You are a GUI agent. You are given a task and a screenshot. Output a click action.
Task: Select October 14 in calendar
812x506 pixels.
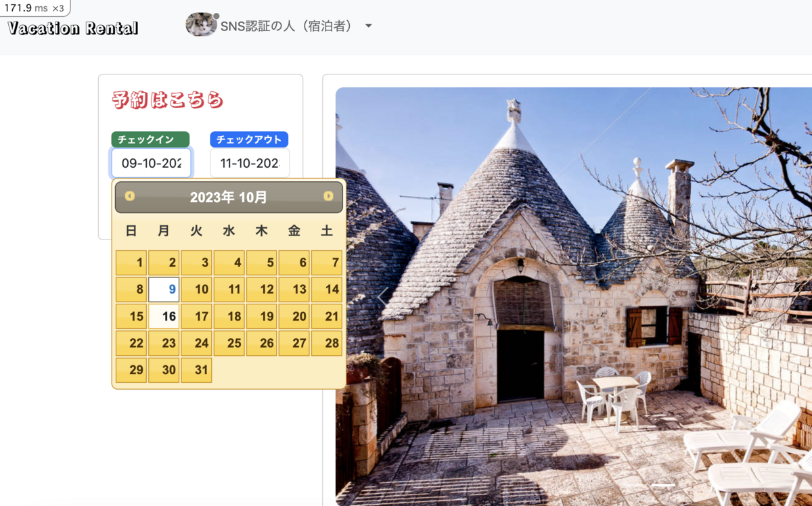tap(327, 290)
